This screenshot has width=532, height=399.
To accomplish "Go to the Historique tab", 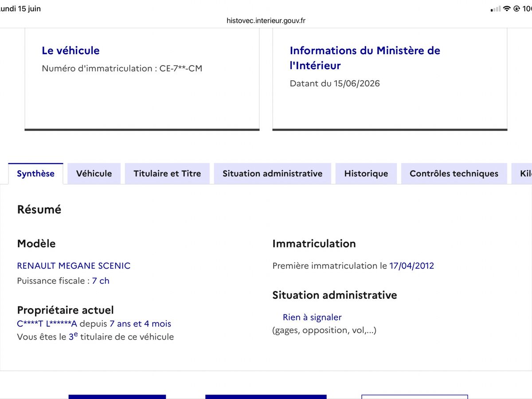I will pyautogui.click(x=366, y=173).
